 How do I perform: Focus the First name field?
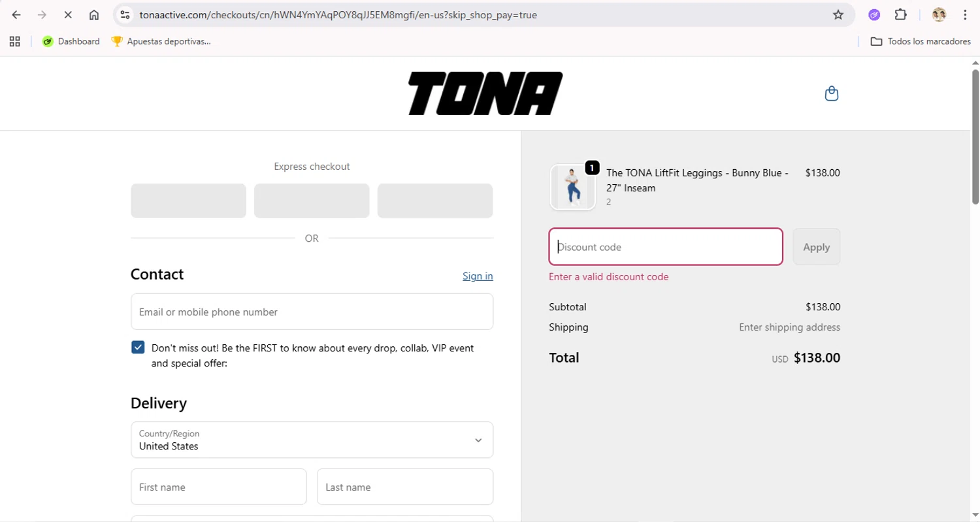pyautogui.click(x=219, y=487)
